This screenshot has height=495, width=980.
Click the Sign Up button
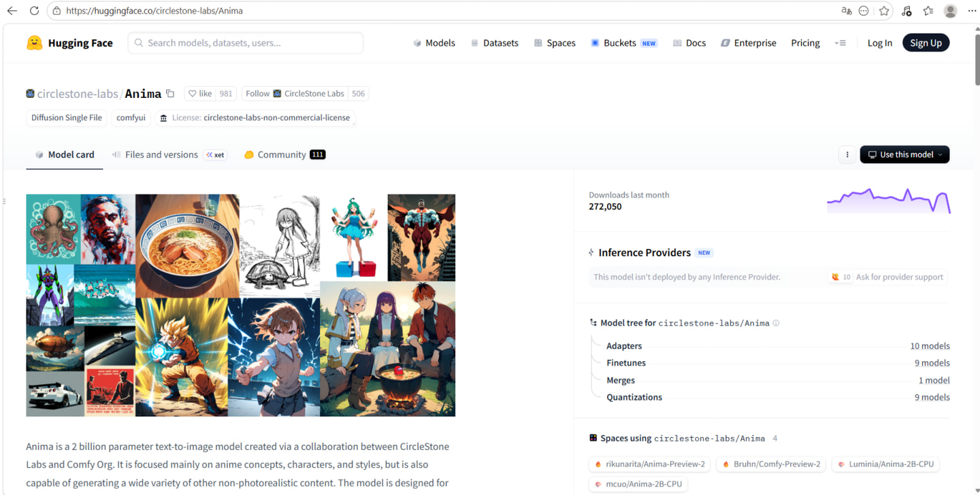926,43
